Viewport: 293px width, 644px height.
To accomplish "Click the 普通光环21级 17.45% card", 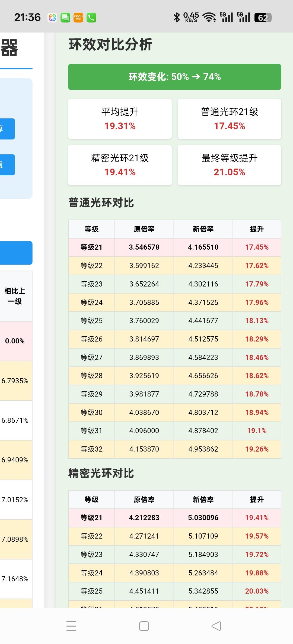I will pos(230,119).
